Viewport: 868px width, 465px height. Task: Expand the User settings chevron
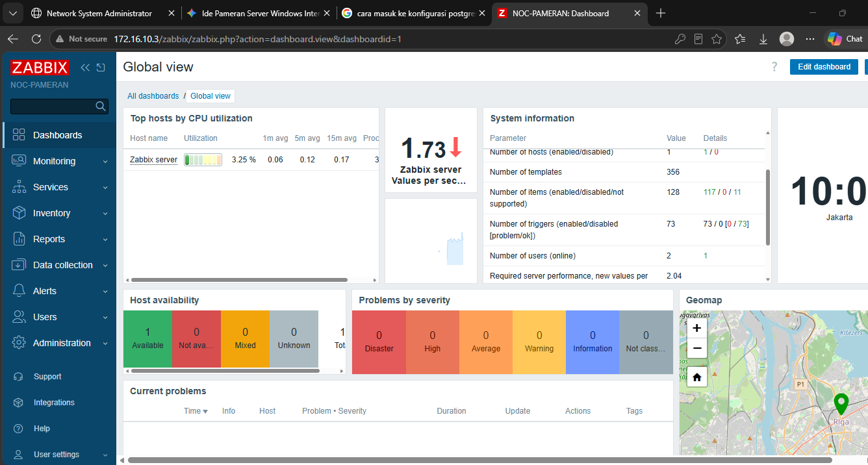point(105,455)
